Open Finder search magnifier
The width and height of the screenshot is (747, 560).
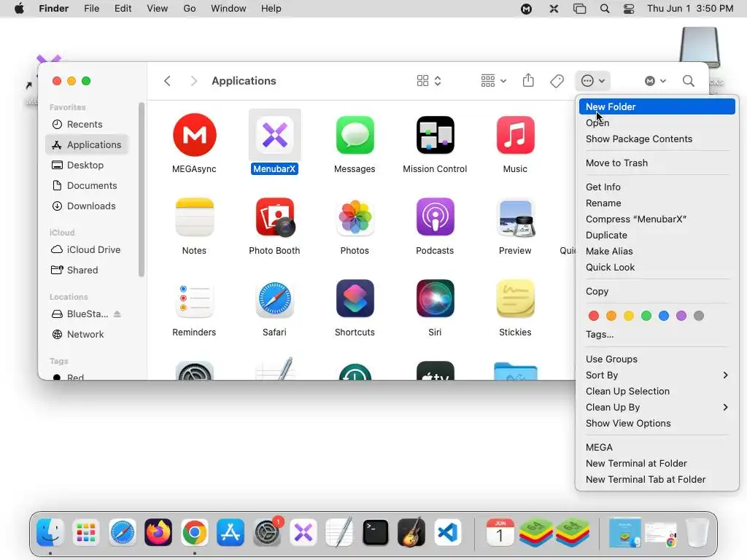688,81
